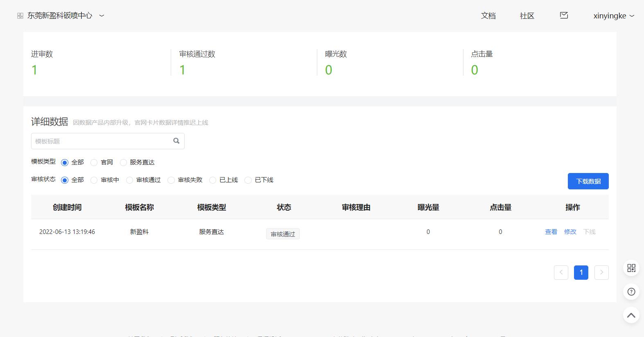644x337 pixels.
Task: Click the search magnifier icon in template field
Action: coord(176,141)
